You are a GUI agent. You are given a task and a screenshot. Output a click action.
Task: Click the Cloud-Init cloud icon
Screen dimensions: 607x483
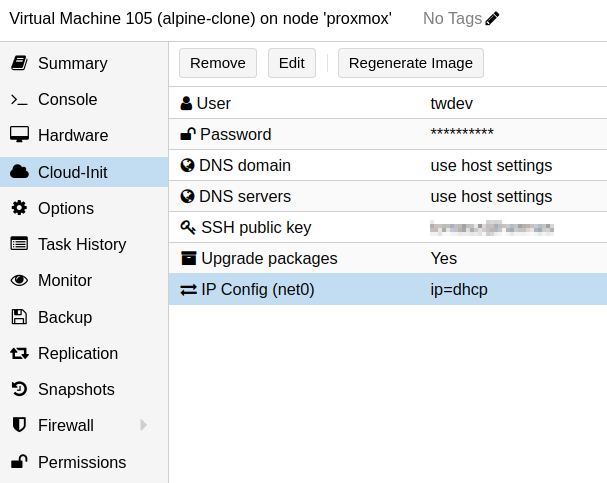tap(19, 172)
